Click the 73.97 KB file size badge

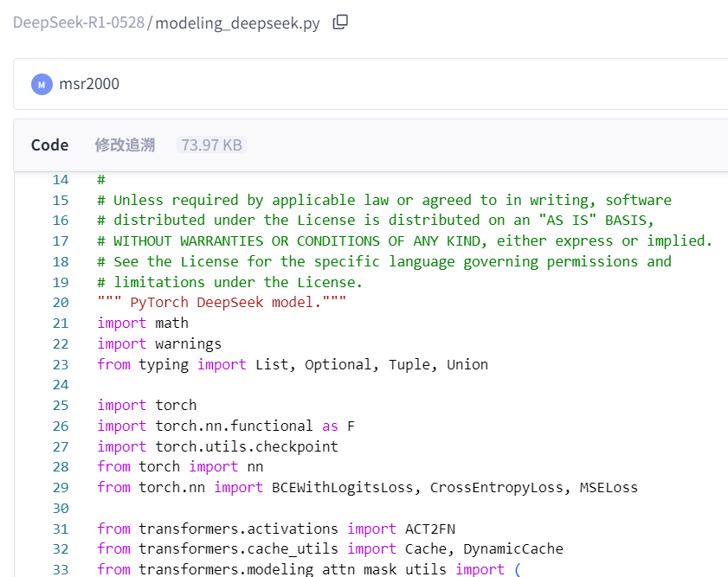click(x=211, y=145)
